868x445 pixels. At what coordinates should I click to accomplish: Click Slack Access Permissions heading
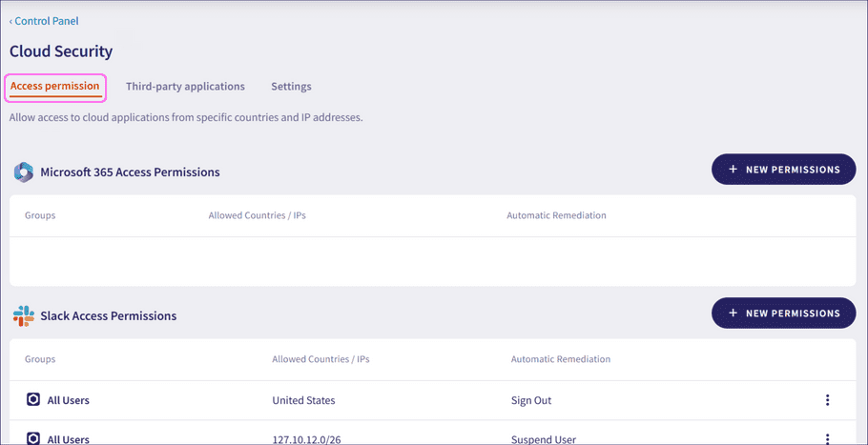pyautogui.click(x=109, y=315)
